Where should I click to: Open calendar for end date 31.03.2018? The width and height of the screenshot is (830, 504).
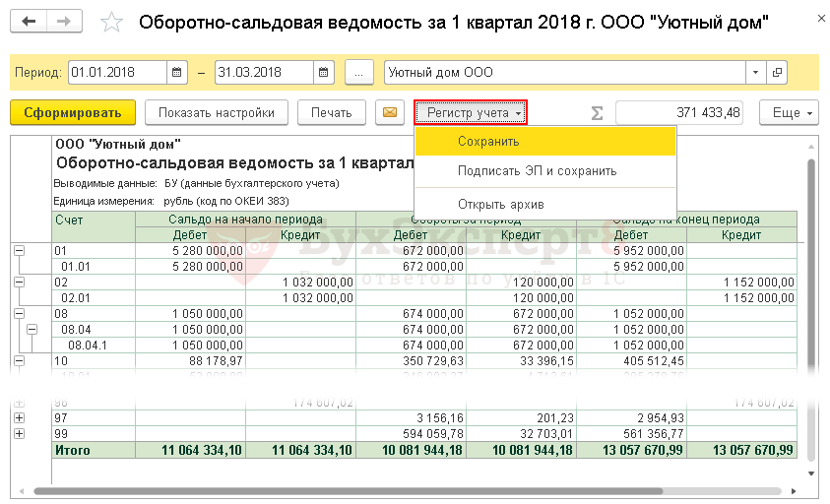pyautogui.click(x=324, y=72)
